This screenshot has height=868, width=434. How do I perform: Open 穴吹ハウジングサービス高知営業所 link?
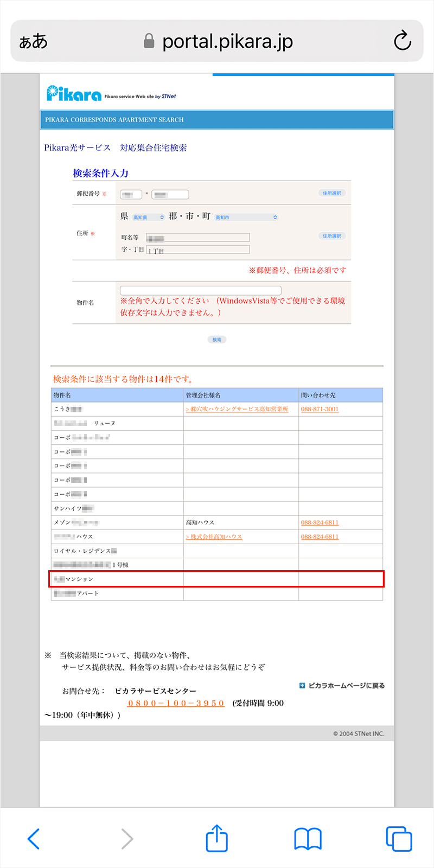click(x=237, y=409)
